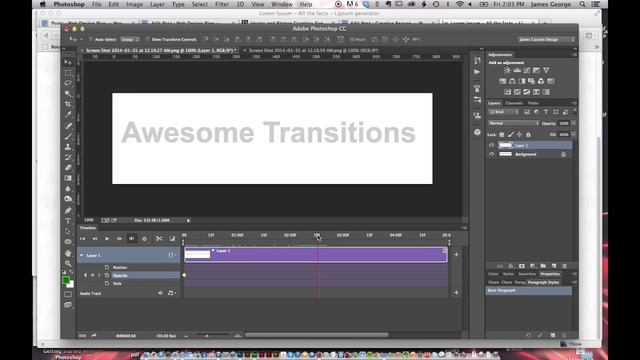Mute the Audio Track
This screenshot has height=360, width=640.
(x=160, y=293)
